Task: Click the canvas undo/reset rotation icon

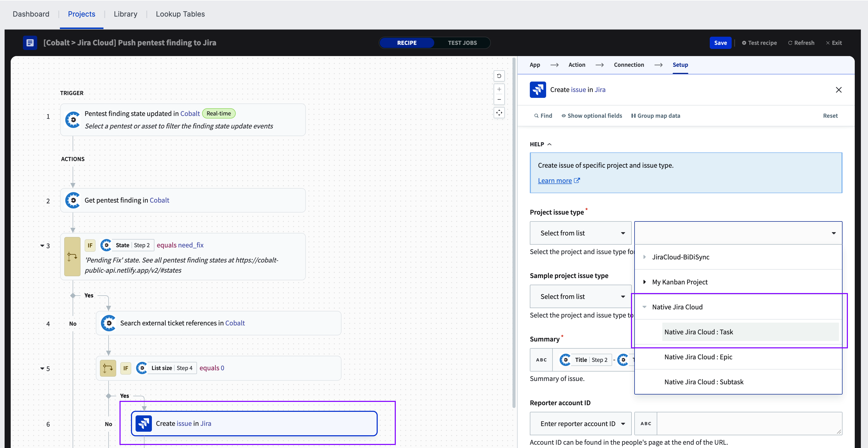Action: [499, 76]
